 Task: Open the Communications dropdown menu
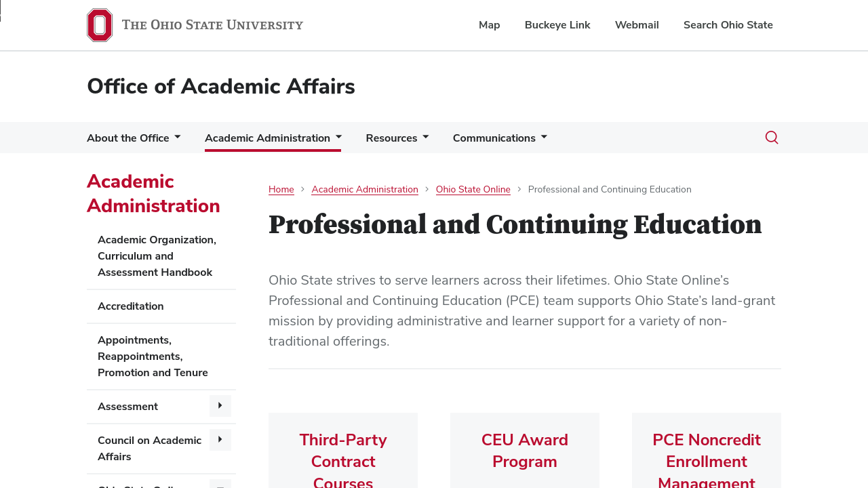(x=500, y=138)
